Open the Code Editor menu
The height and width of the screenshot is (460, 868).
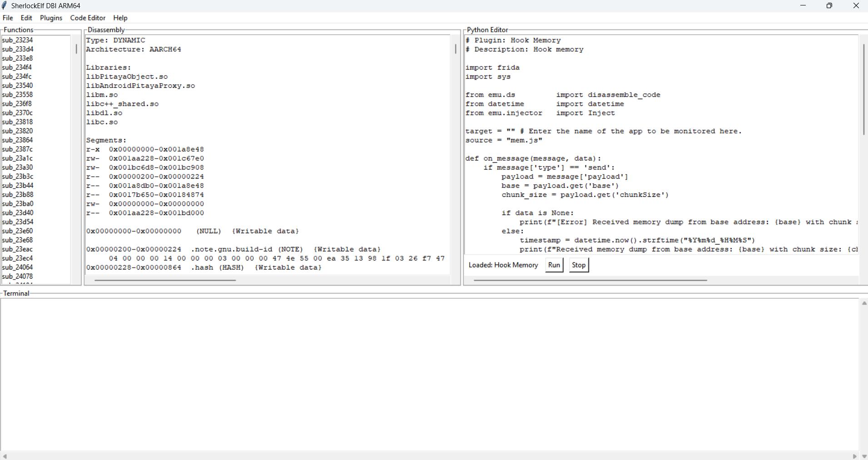point(88,18)
